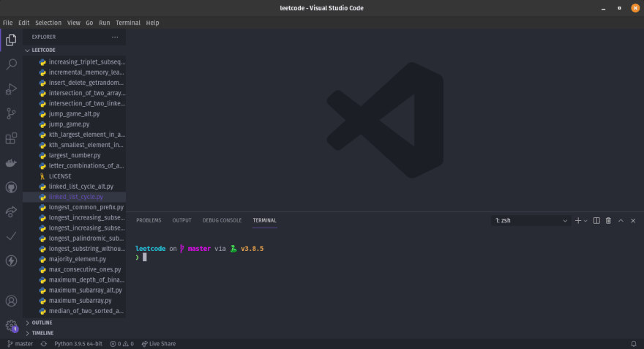Open jump_game_alt.py file
Screen dimensions: 644x349
75,113
